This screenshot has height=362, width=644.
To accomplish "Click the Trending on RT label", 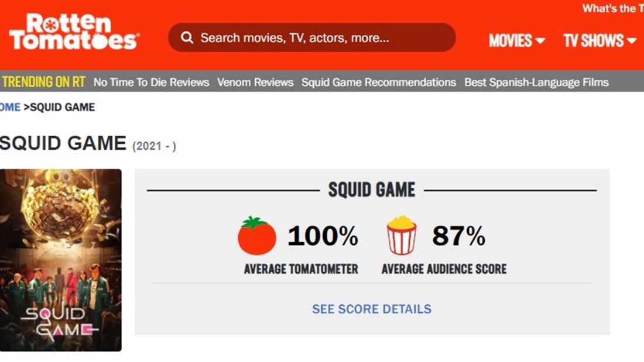I will [44, 82].
